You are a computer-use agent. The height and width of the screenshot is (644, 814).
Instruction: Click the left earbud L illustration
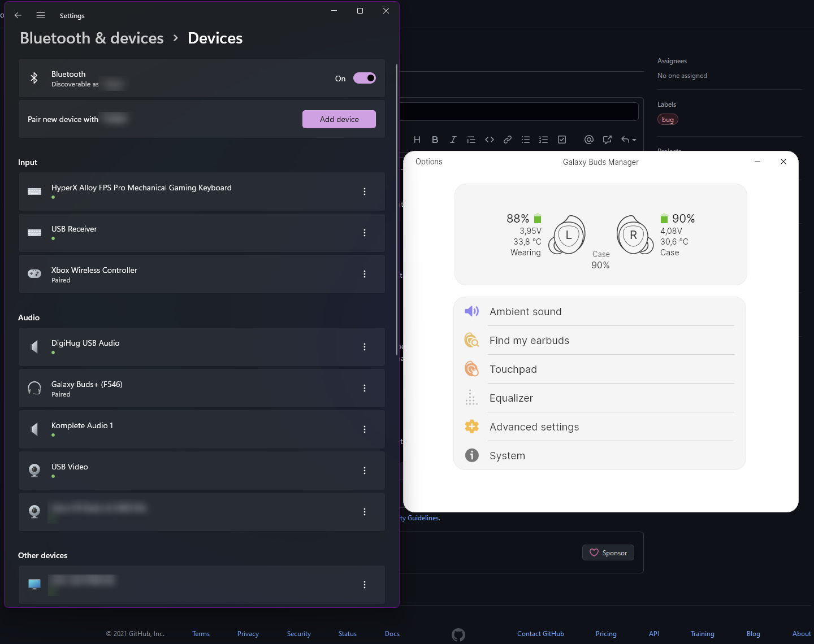coord(567,235)
